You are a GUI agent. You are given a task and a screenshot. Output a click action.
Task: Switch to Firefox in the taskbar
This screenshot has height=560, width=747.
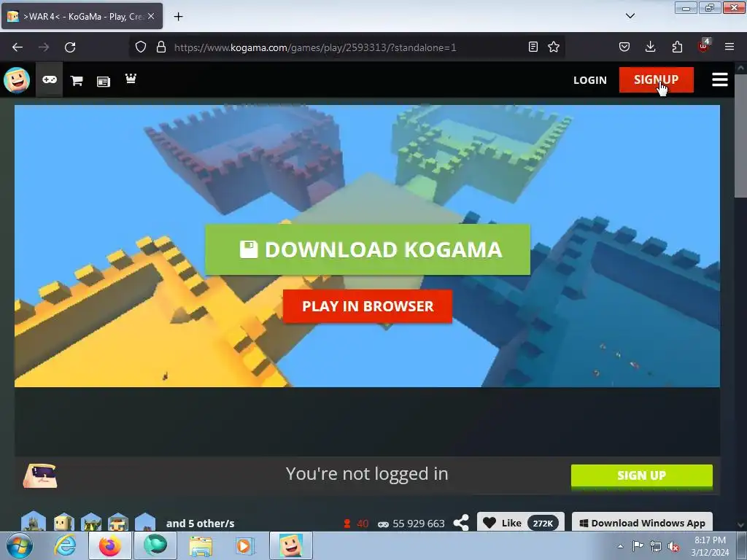pos(110,545)
